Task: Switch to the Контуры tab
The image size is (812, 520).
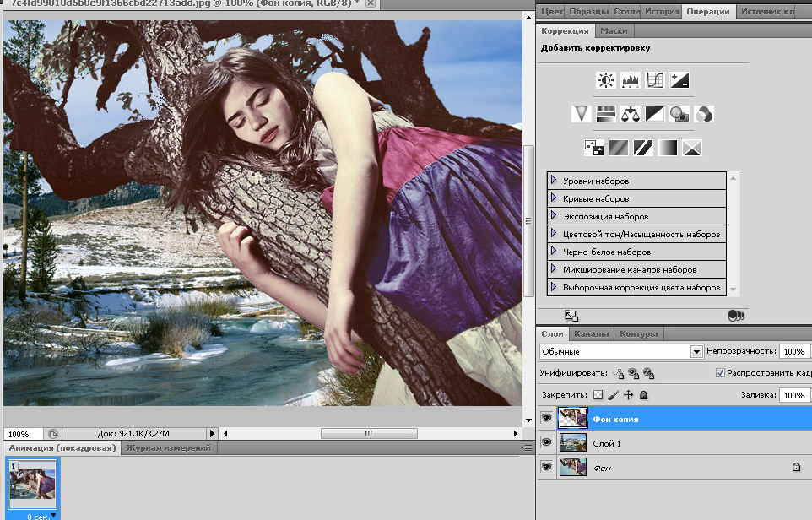Action: tap(638, 334)
